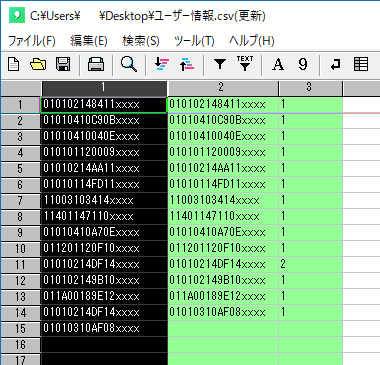Open the 編集(E) menu

click(89, 41)
